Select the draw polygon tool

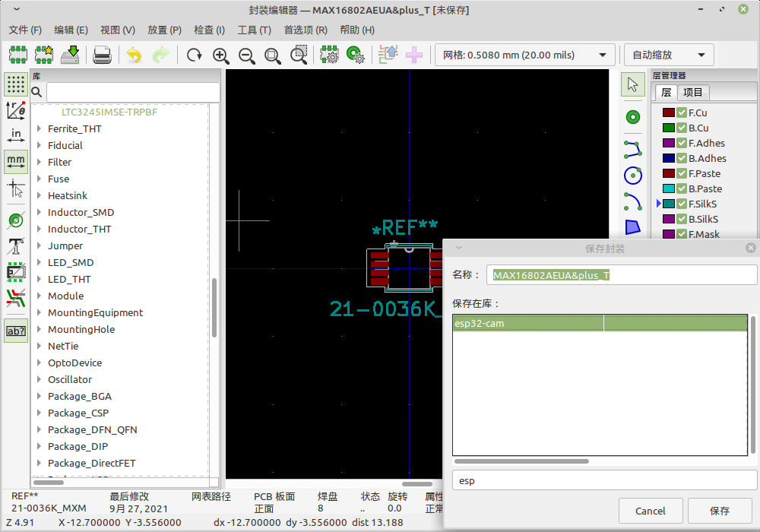pos(632,227)
